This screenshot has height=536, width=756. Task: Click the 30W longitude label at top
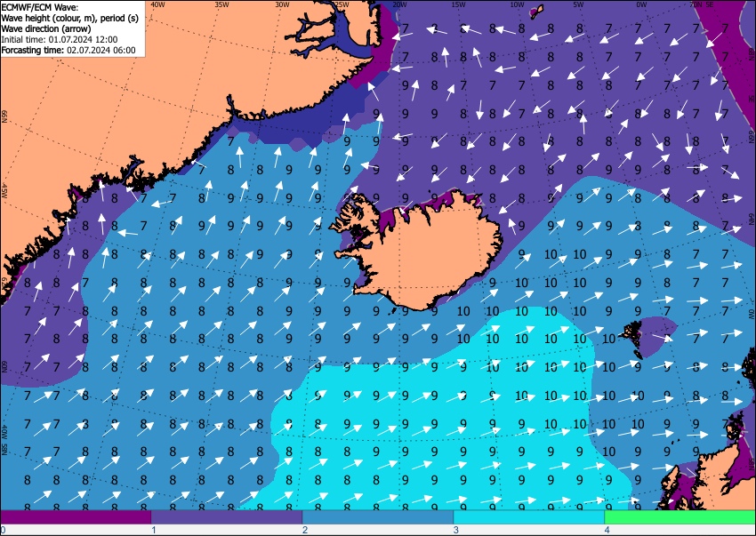(x=282, y=4)
